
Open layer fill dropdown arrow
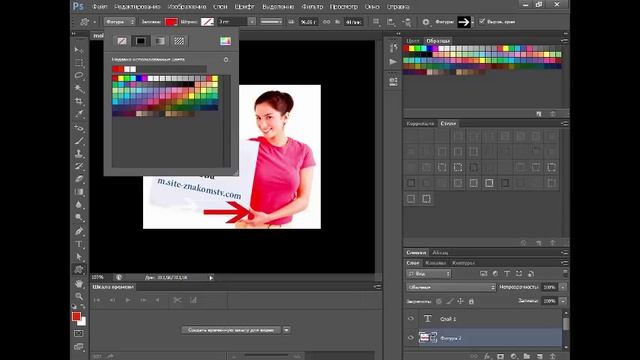pyautogui.click(x=563, y=301)
